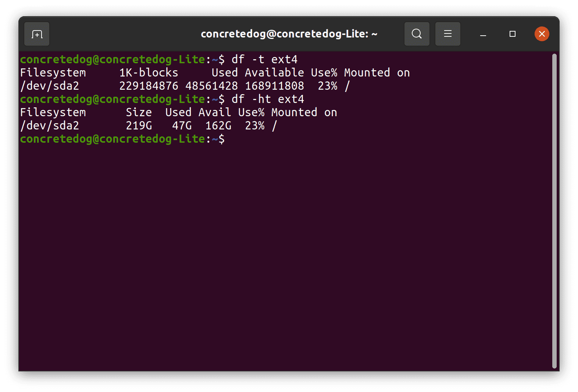Screen dimensions: 578x392
Task: Click '23%' in the human-readable output row
Action: pyautogui.click(x=254, y=125)
